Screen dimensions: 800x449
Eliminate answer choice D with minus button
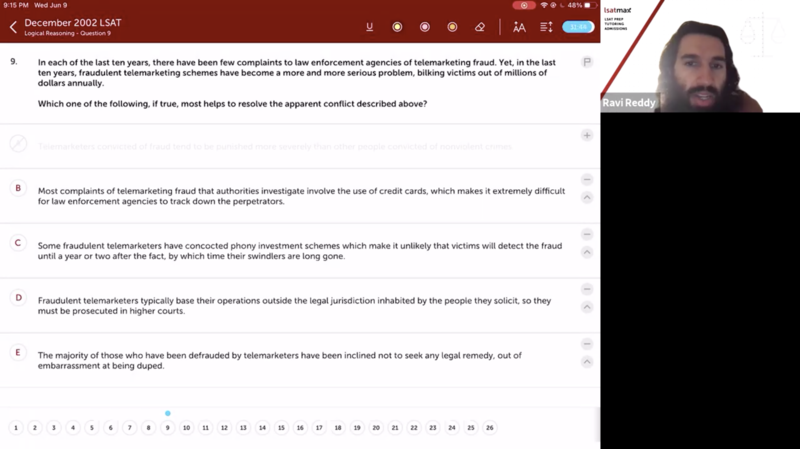(x=587, y=289)
